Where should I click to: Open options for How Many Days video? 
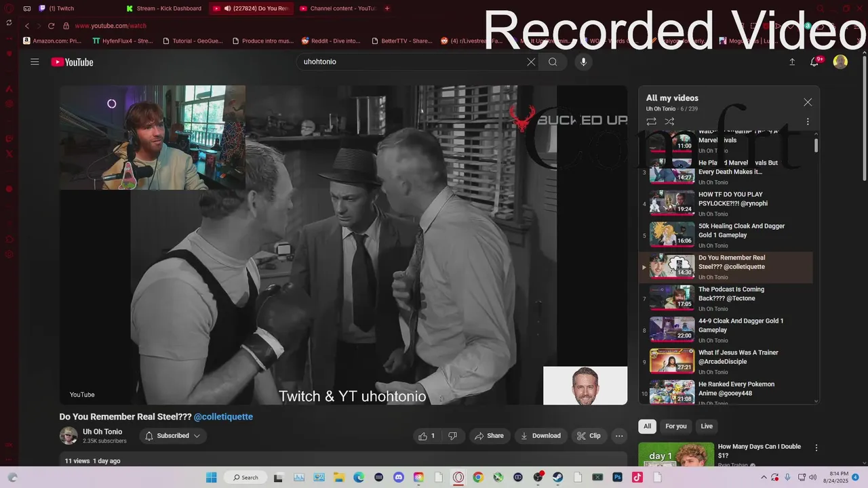click(816, 448)
